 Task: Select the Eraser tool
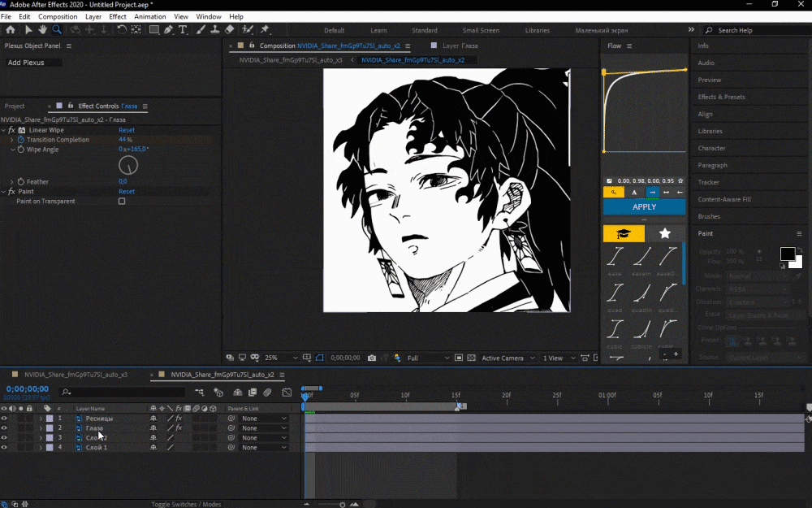point(230,29)
